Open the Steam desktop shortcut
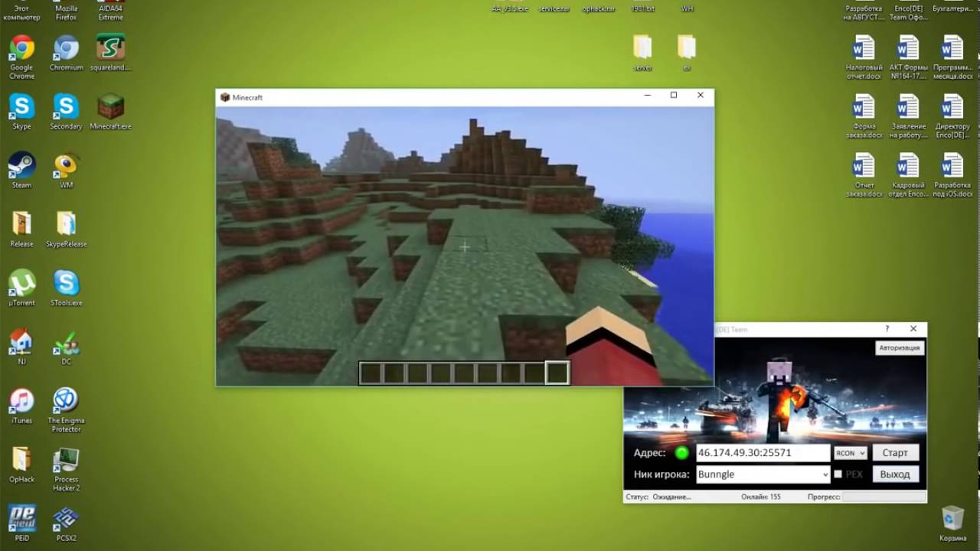 tap(21, 171)
